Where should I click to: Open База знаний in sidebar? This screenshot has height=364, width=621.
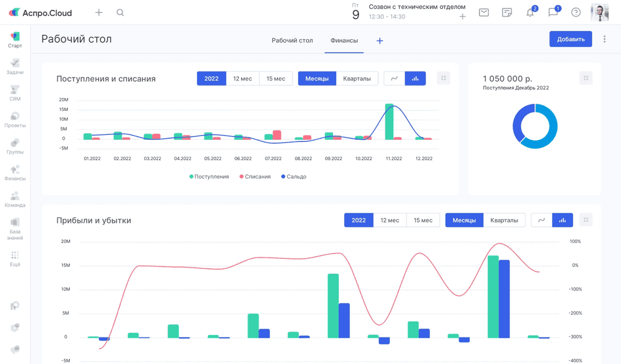pos(15,229)
